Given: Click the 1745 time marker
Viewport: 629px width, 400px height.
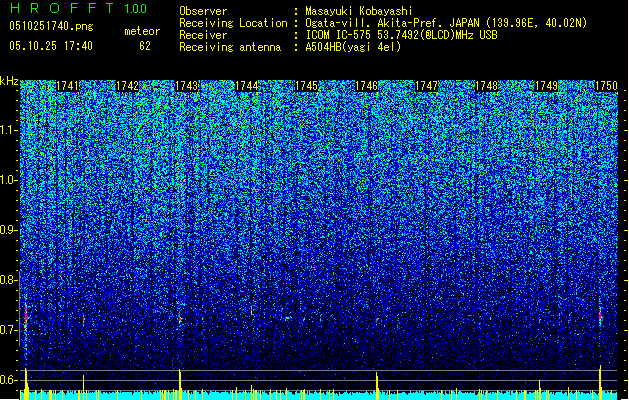Looking at the screenshot, I should coord(306,86).
